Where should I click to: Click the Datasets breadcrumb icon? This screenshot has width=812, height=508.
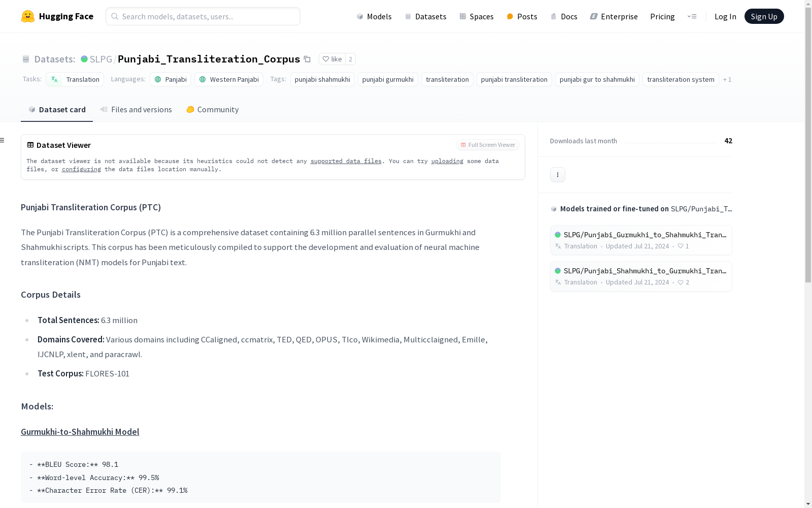tap(26, 59)
